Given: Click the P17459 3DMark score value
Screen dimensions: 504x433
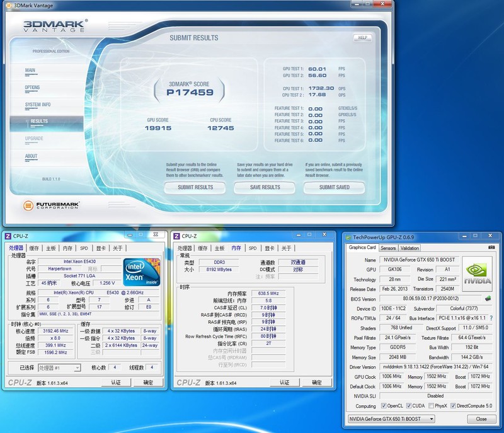Looking at the screenshot, I should coord(190,93).
